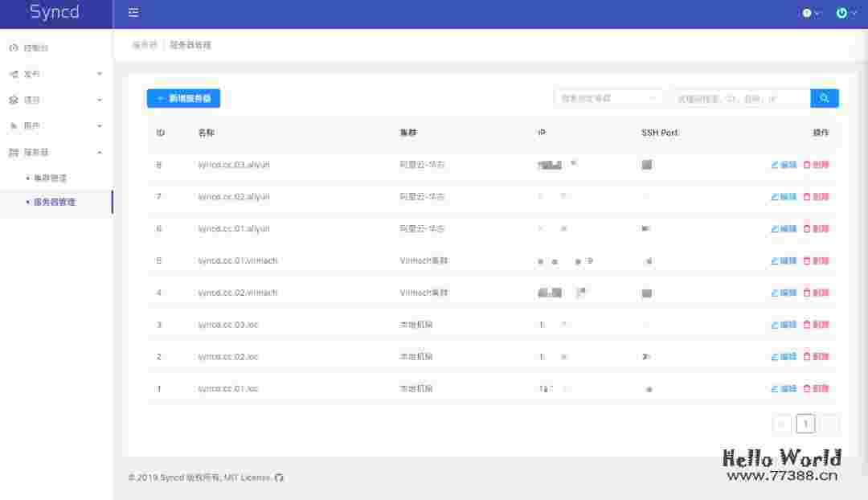This screenshot has height=500, width=868.
Task: Collapse the 服务器 sidebar section
Action: 100,152
